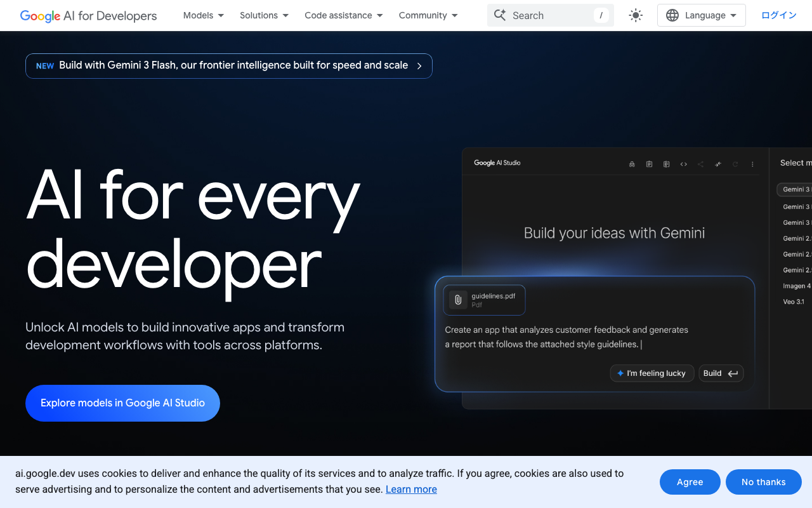
Task: Select Veo 3.1 in the model list
Action: (x=793, y=302)
